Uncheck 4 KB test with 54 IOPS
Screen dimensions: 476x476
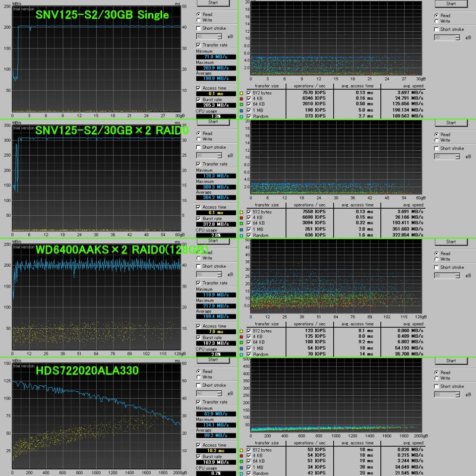click(249, 456)
